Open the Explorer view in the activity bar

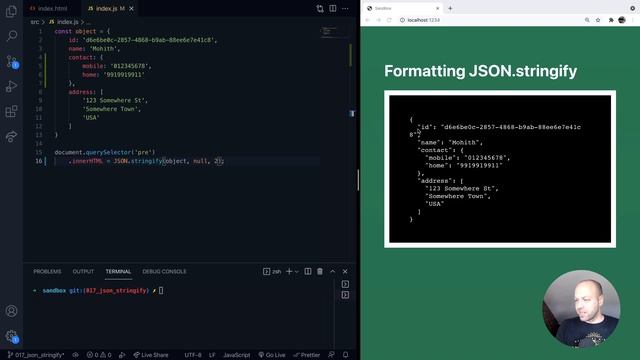(11, 11)
